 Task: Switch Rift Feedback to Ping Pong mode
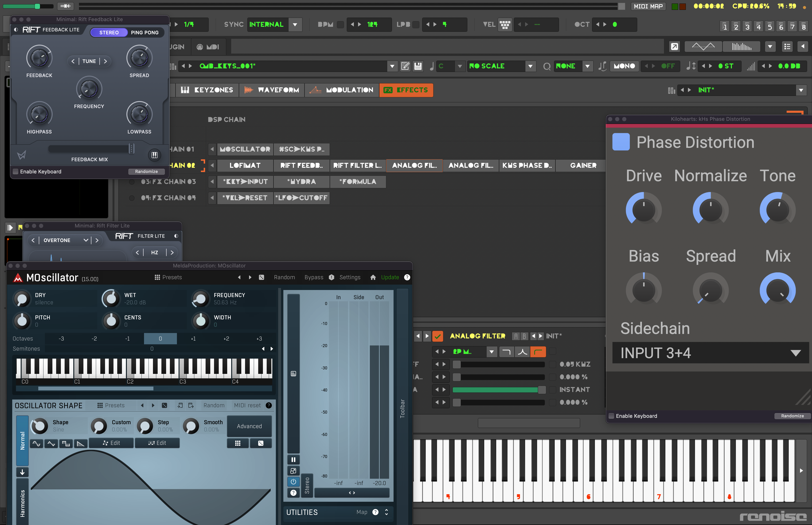[x=144, y=32]
